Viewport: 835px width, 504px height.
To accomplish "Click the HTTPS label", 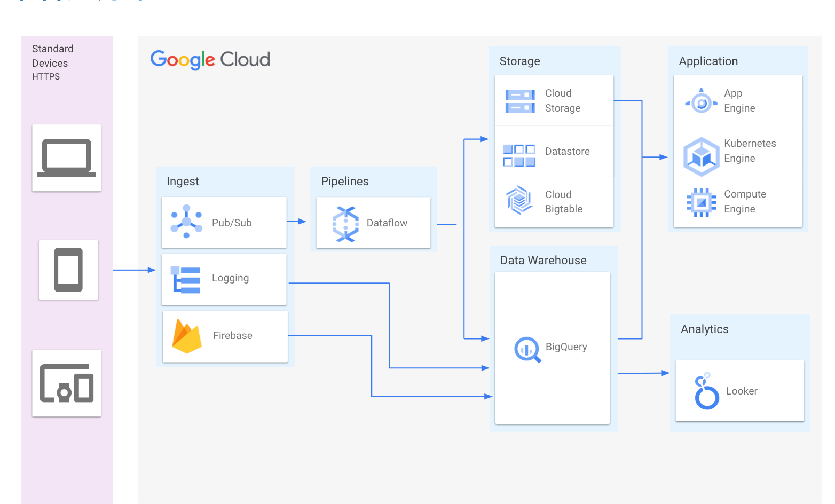I will click(x=46, y=76).
